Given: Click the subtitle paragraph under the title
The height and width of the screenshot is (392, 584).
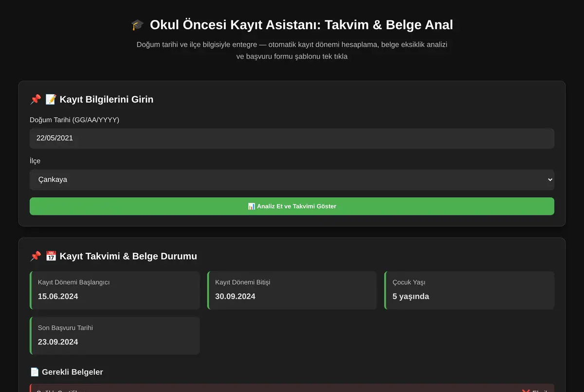Looking at the screenshot, I should point(292,51).
